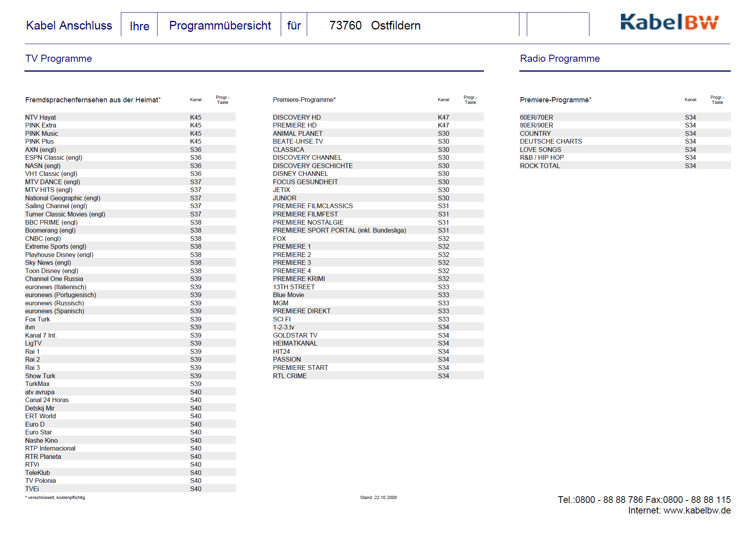Image resolution: width=756 pixels, height=534 pixels.
Task: Click the PREMIERE SPORT PORTAL row
Action: point(339,230)
